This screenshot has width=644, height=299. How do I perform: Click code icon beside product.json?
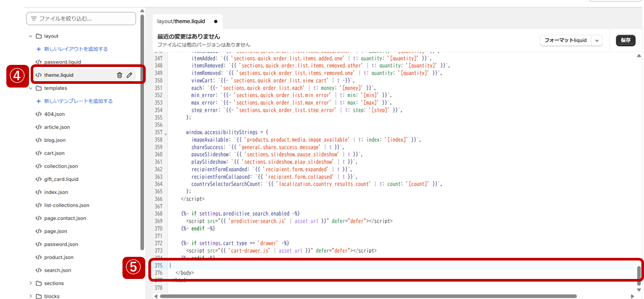pos(39,257)
